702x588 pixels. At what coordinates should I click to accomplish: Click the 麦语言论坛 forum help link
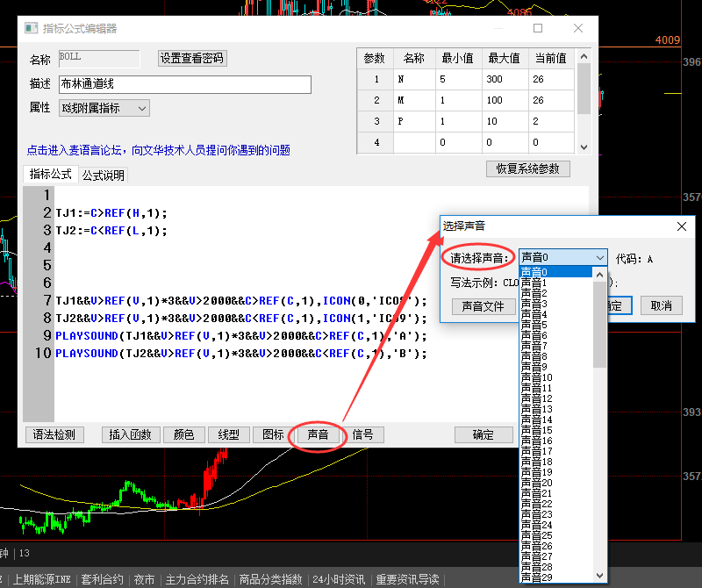click(159, 150)
